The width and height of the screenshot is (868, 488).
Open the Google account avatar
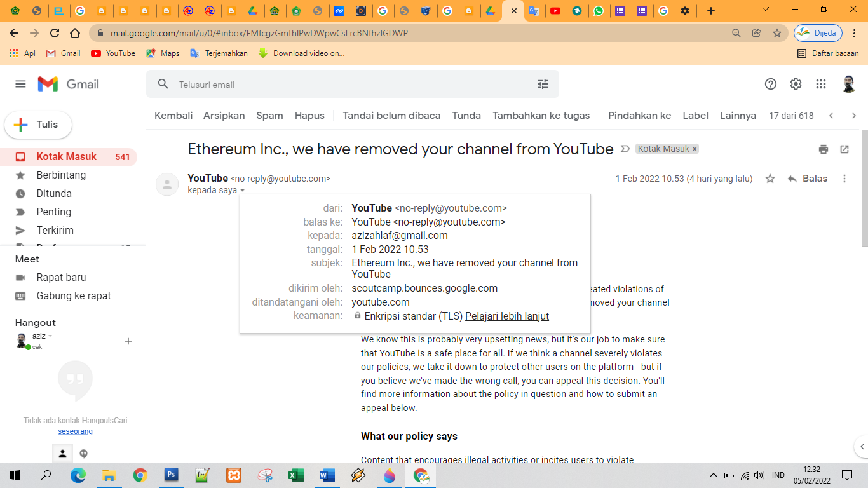click(849, 84)
